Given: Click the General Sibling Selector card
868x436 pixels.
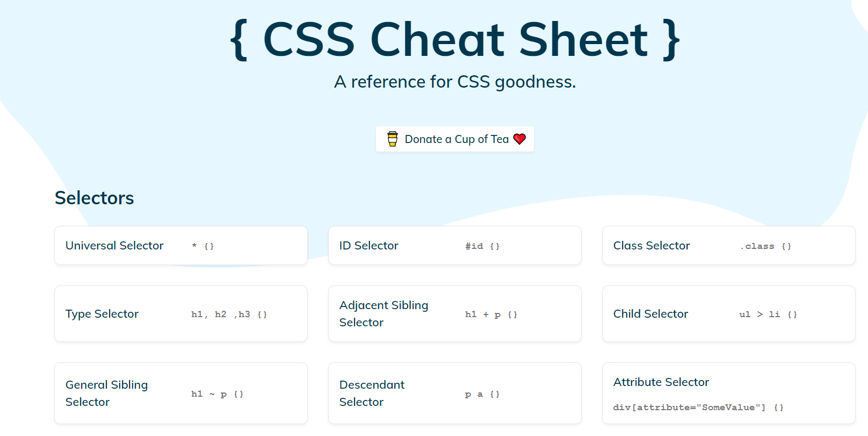Looking at the screenshot, I should pyautogui.click(x=181, y=394).
